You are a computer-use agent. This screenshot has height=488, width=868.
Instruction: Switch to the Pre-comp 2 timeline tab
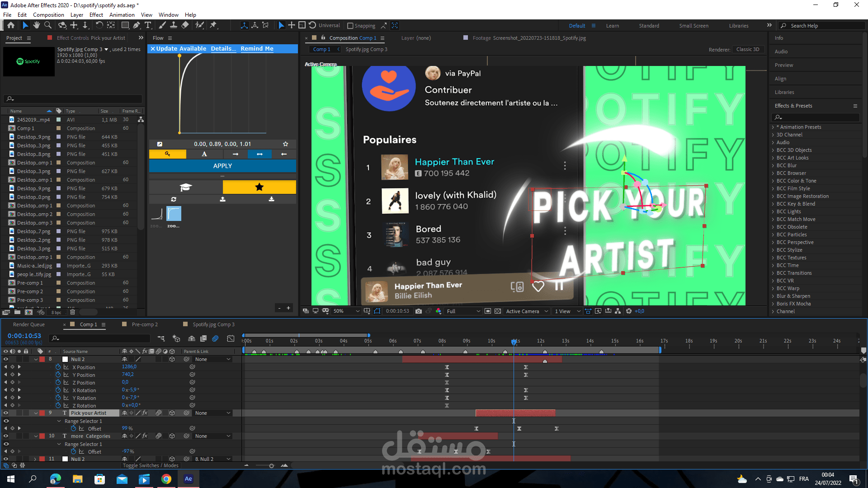pyautogui.click(x=145, y=324)
